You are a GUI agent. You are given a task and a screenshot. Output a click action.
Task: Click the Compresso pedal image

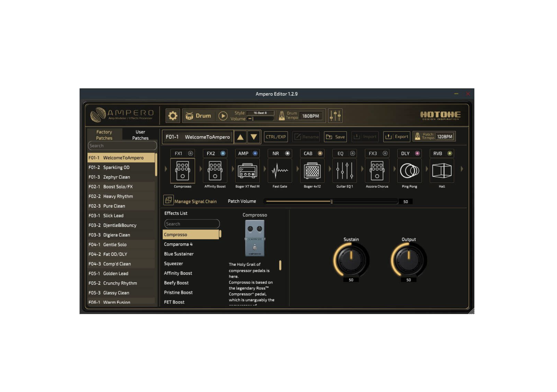coord(255,238)
